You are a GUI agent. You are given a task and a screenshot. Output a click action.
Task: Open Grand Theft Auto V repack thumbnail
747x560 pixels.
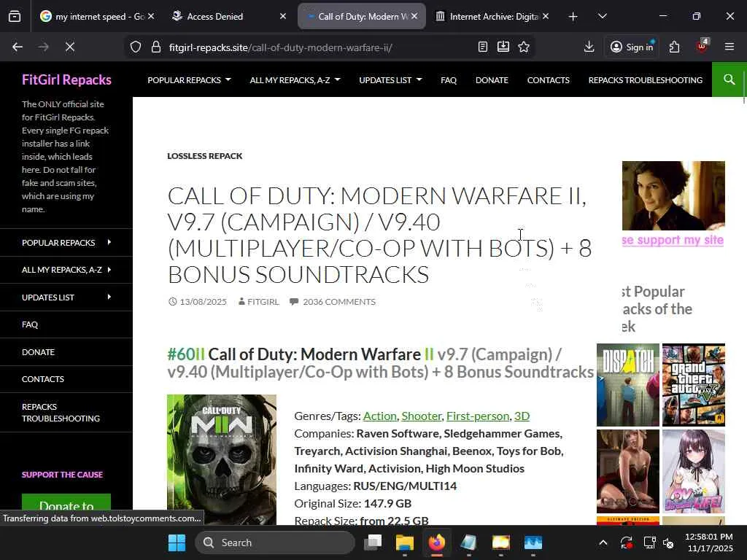pos(694,385)
